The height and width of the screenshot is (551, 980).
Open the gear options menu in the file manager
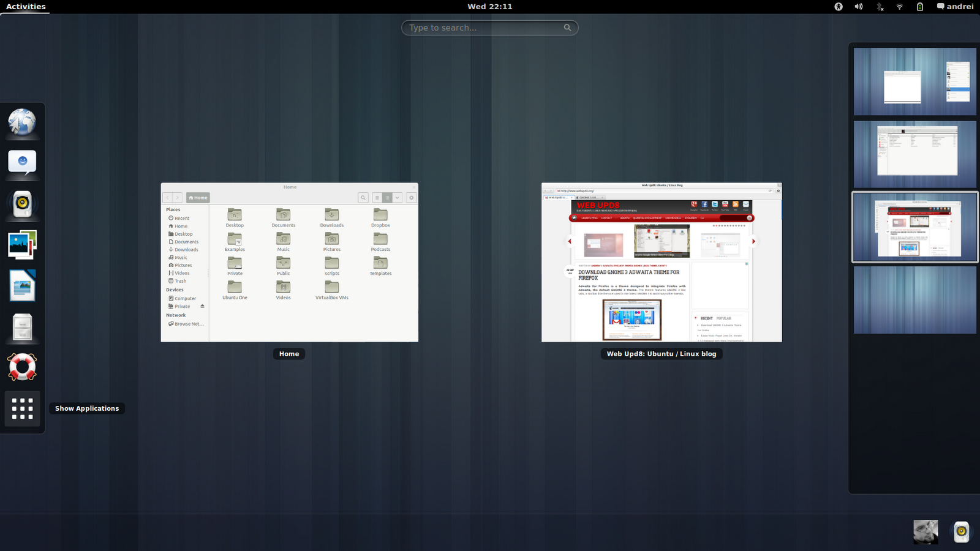tap(411, 197)
